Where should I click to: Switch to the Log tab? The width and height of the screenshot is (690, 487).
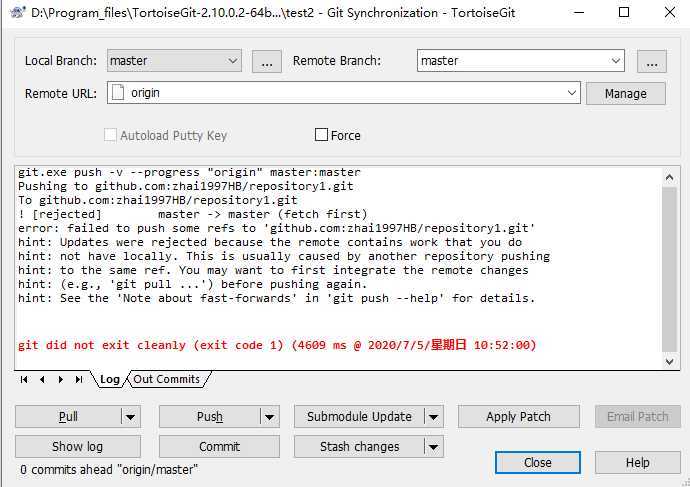click(x=110, y=379)
